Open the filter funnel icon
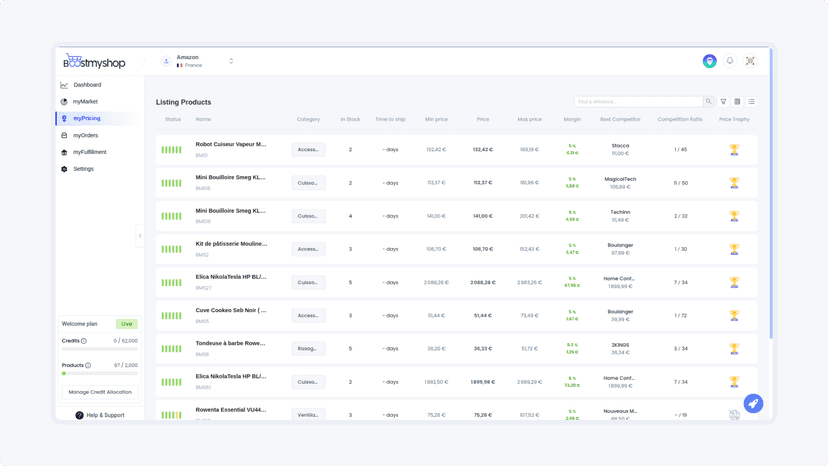 (x=723, y=101)
